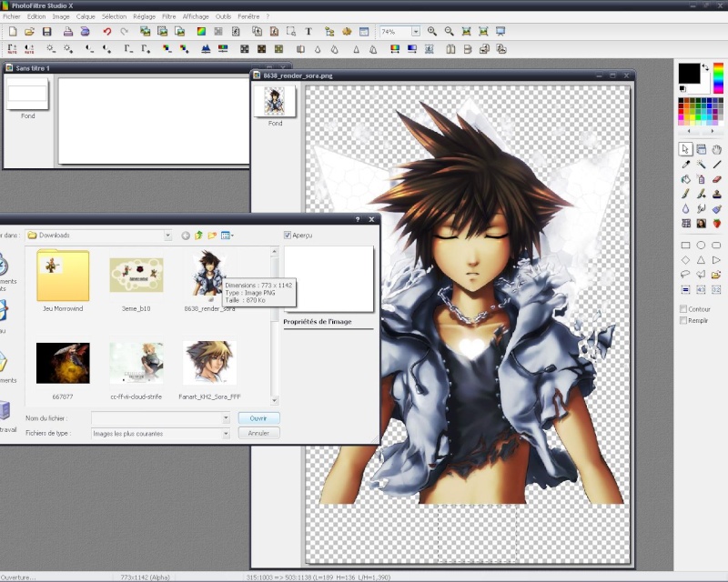Click the Open file folder icon in the toolbar
Image resolution: width=728 pixels, height=582 pixels.
tap(29, 32)
